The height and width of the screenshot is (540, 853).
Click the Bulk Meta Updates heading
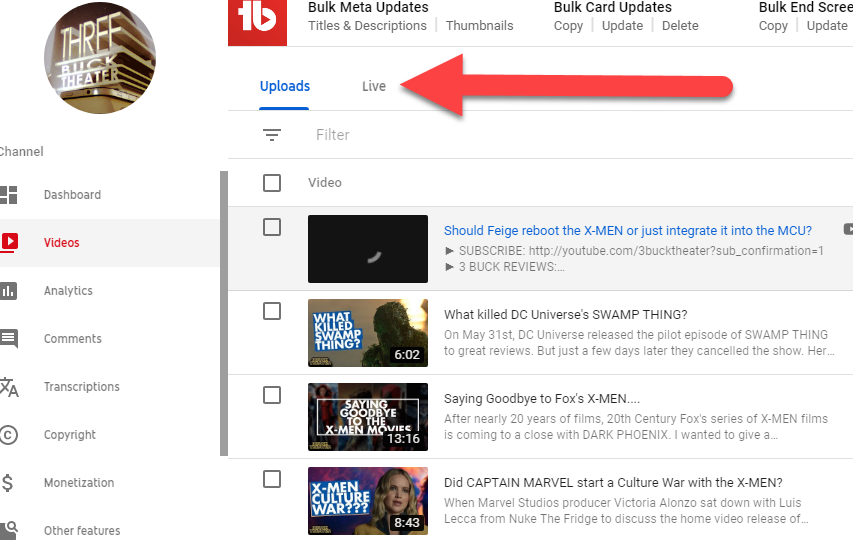(x=368, y=7)
